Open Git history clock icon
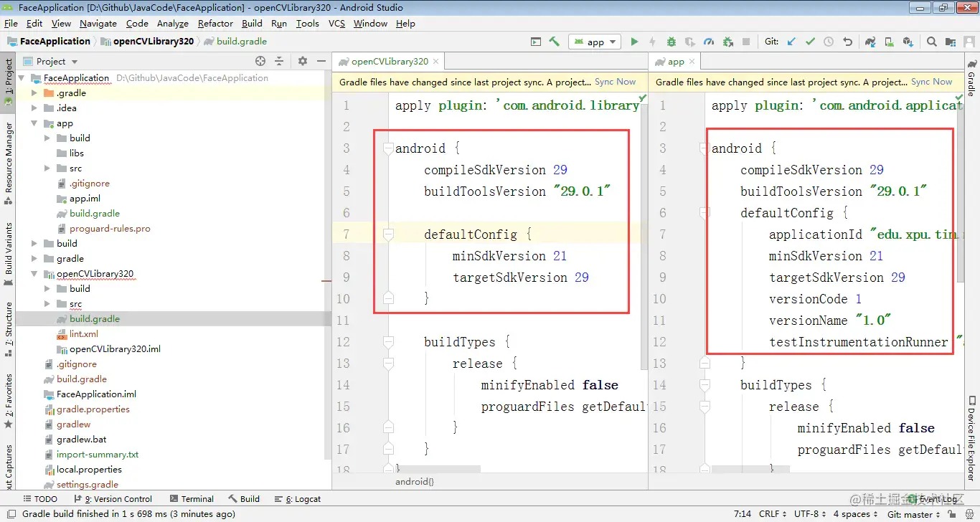The height and width of the screenshot is (522, 980). 829,42
